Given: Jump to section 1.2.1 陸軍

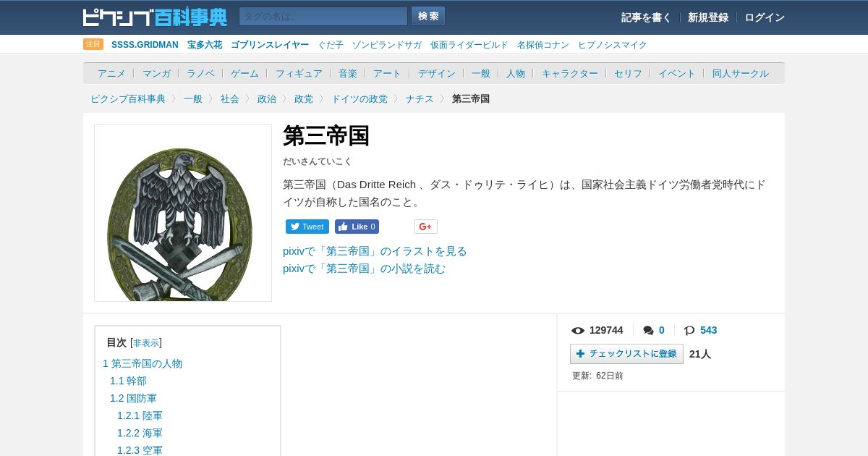Looking at the screenshot, I should tap(140, 415).
